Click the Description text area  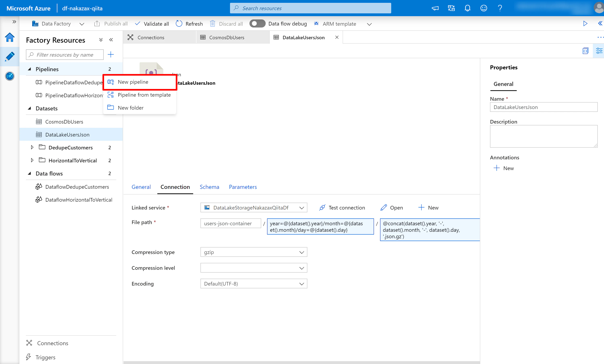[x=544, y=136]
